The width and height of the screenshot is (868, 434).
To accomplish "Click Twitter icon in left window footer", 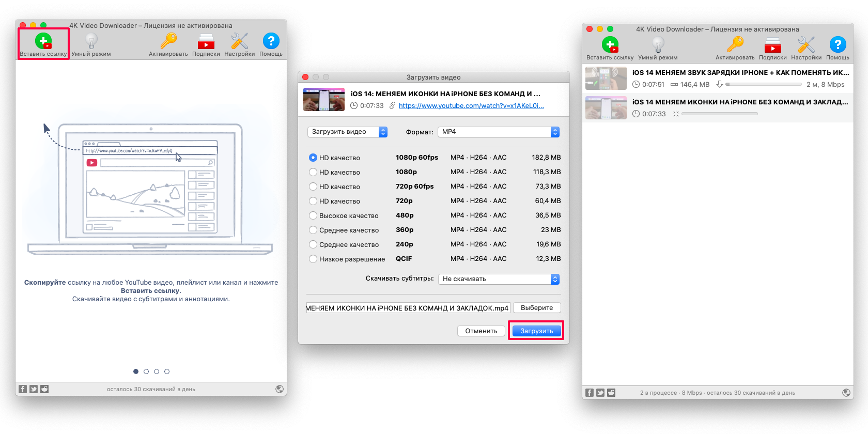I will (x=34, y=389).
